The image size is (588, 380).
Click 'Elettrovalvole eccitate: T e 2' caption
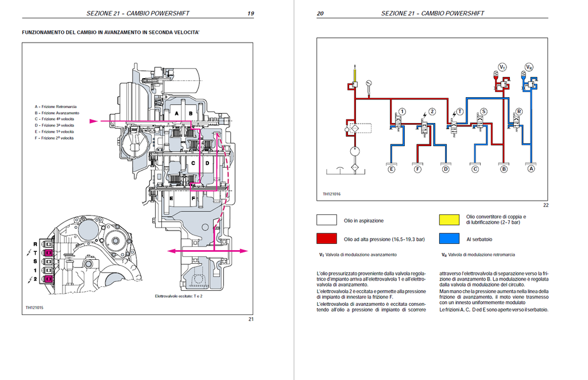tap(179, 296)
